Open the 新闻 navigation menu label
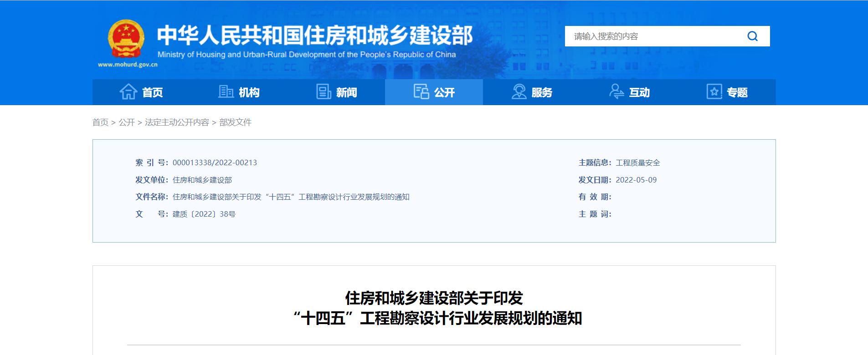Screen dimensions: 868x355 click(x=347, y=93)
